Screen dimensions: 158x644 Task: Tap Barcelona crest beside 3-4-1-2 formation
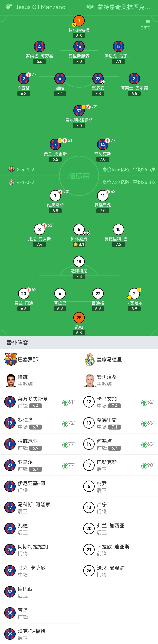click(11, 169)
